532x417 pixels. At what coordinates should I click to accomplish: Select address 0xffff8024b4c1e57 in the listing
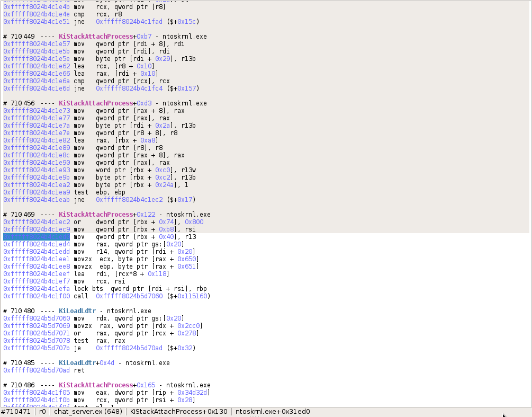tap(36, 44)
